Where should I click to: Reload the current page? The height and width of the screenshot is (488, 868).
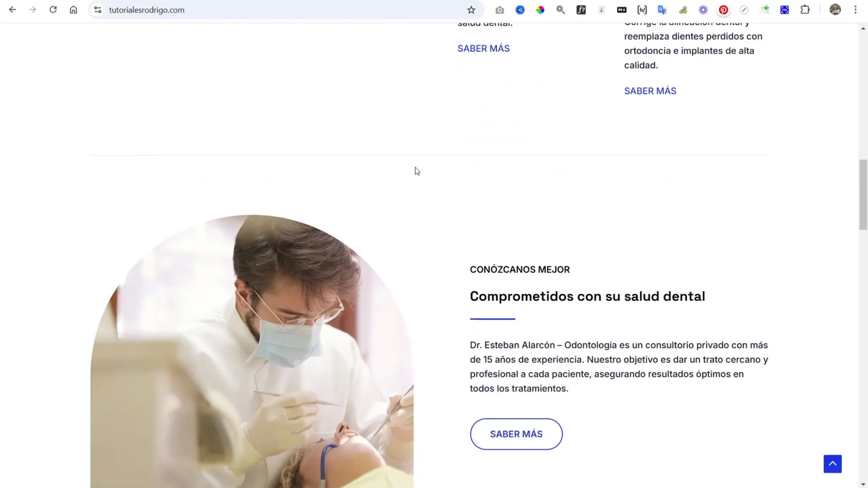click(53, 10)
